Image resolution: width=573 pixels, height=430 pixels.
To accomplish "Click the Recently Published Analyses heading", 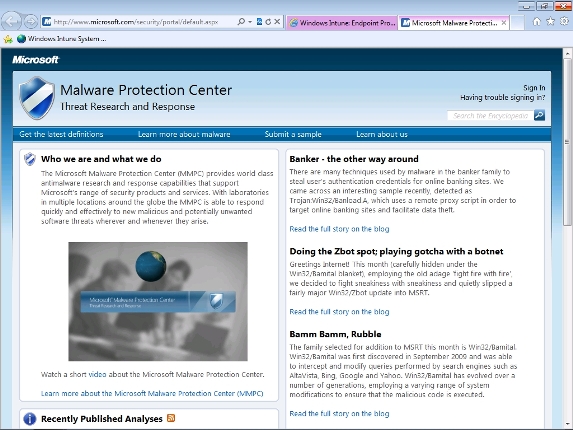I will (x=102, y=419).
